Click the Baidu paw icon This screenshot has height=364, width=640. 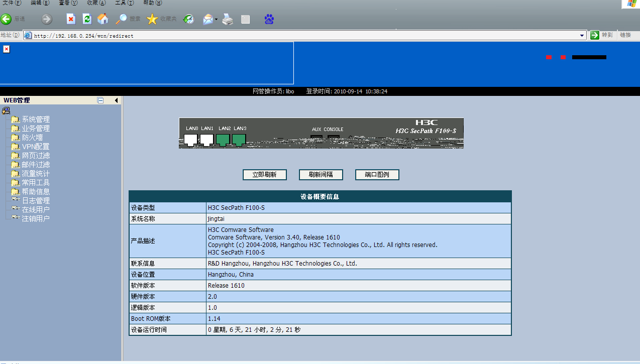tap(269, 20)
